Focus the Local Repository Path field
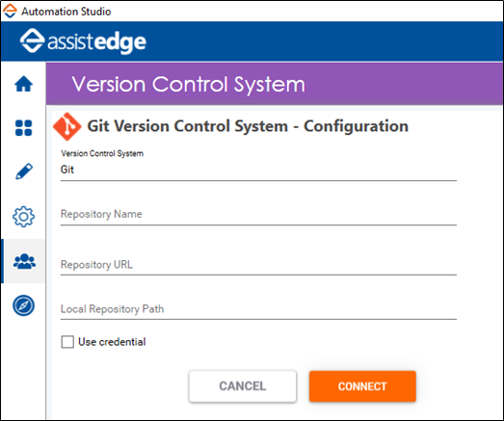This screenshot has width=504, height=421. click(258, 309)
